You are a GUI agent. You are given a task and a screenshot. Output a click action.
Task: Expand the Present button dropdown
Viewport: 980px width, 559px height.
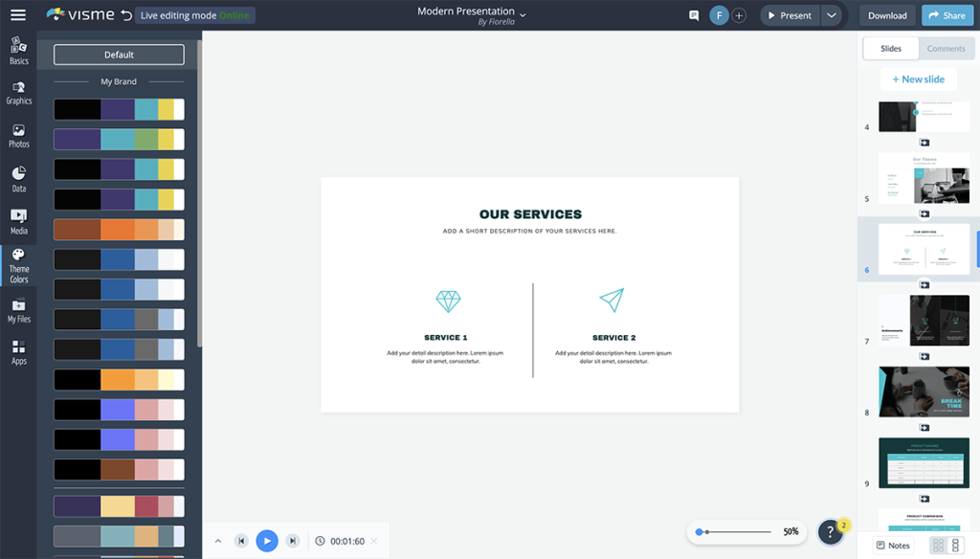click(x=832, y=15)
